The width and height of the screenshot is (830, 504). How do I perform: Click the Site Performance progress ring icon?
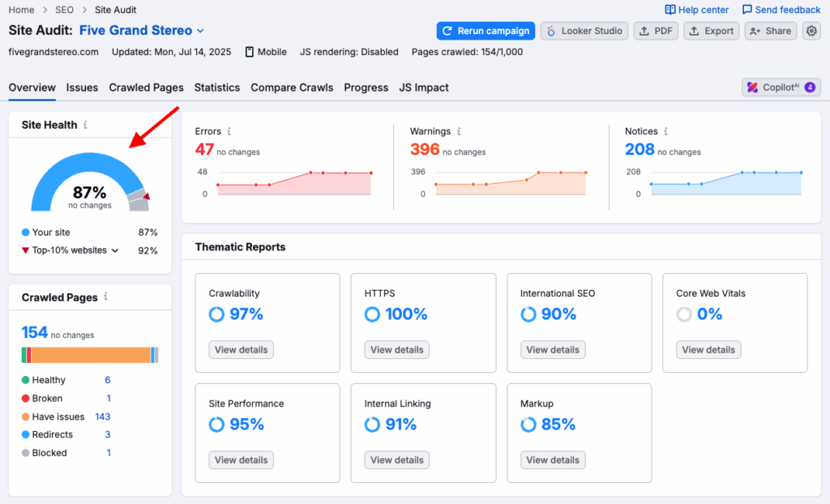pos(216,425)
